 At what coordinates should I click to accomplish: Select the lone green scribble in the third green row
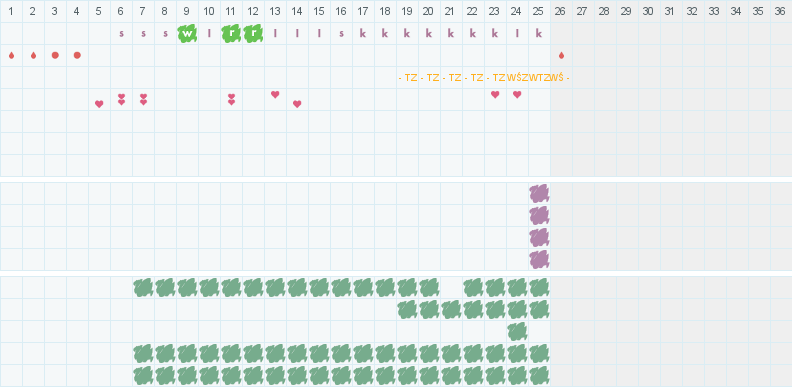pyautogui.click(x=517, y=331)
